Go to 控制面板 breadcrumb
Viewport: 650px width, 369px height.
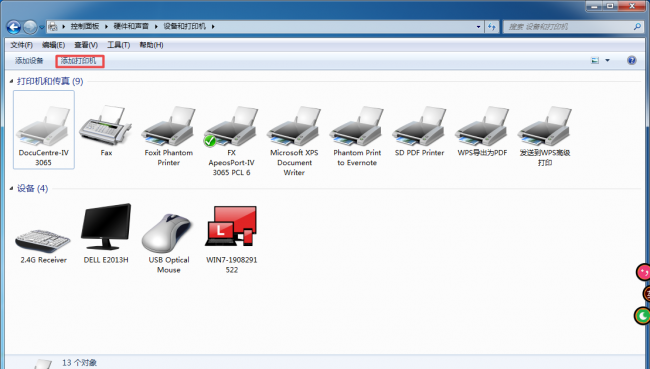(85, 27)
